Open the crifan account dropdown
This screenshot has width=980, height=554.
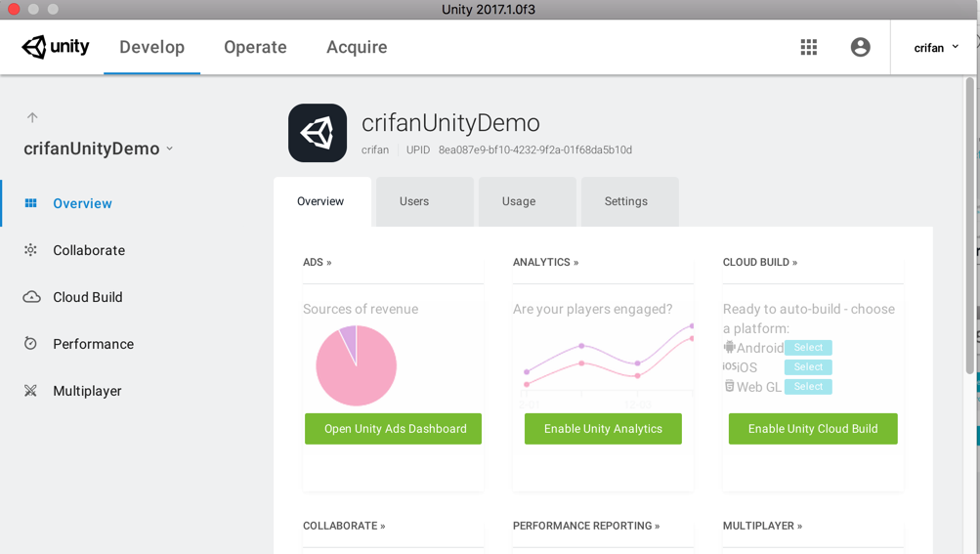pos(936,48)
